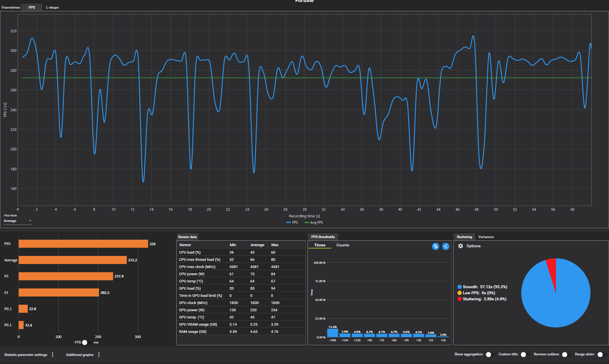Turn on Remove outliers switch
The width and height of the screenshot is (609, 364).
(x=566, y=354)
